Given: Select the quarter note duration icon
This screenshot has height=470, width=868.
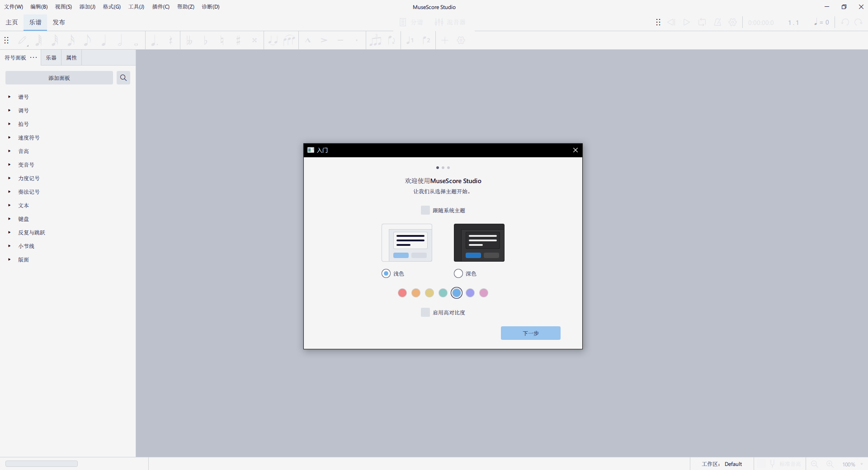Looking at the screenshot, I should coord(104,40).
